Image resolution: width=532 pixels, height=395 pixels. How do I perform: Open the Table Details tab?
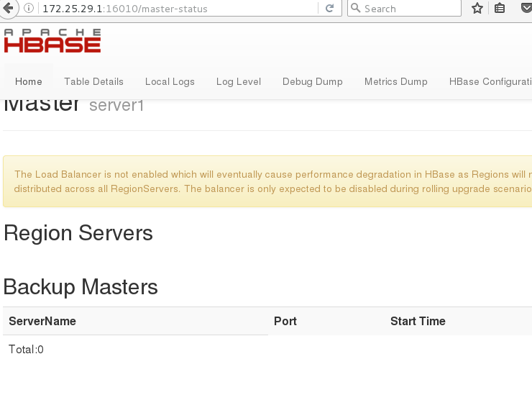(x=93, y=81)
